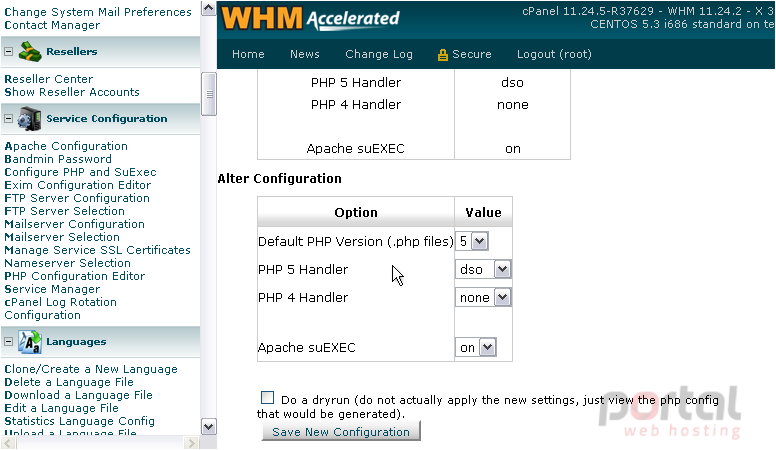Viewport: 776px width, 450px height.
Task: Open FTP Server Configuration link
Action: tap(77, 198)
